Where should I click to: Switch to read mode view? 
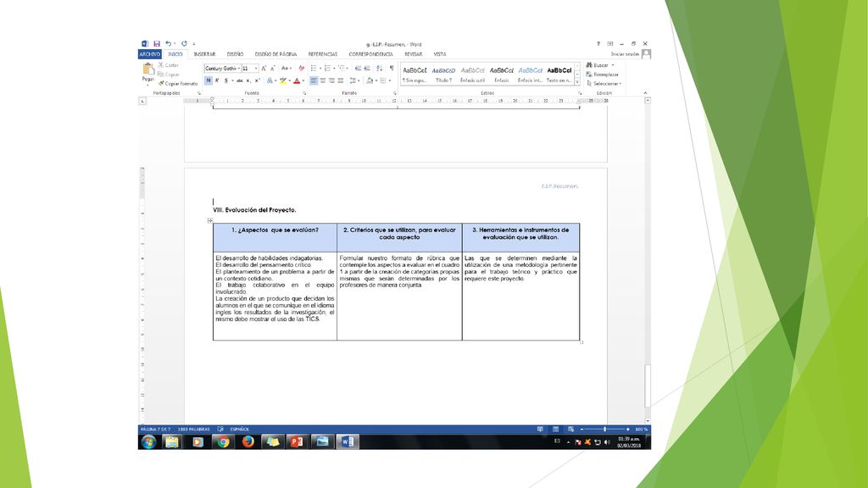pyautogui.click(x=540, y=430)
